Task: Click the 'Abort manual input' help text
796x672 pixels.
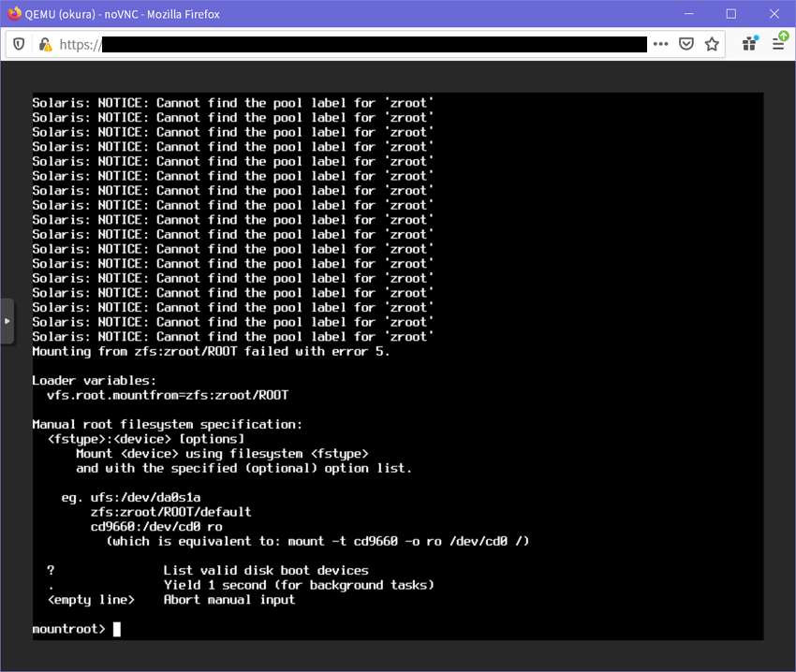Action: (x=229, y=599)
